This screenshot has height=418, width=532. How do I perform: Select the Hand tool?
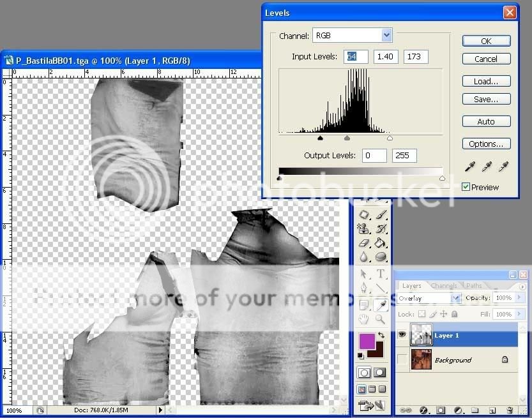[364, 319]
